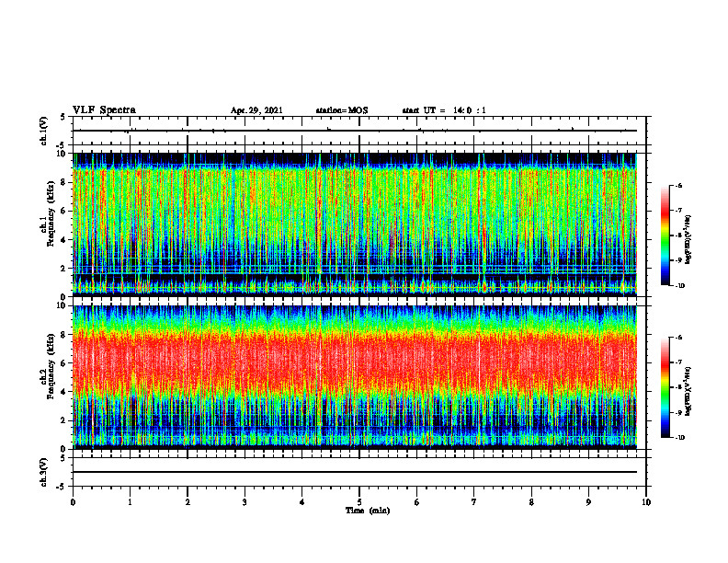Viewport: 728px width, 563px height.
Task: Click ch.2 frequency tick label "2"
Action: point(64,420)
